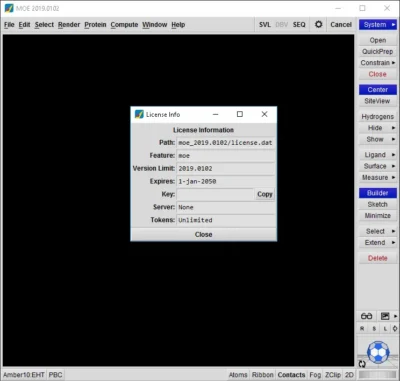Click the blue trackball sphere widget
Screen dimensions: 400x381
pos(378,352)
